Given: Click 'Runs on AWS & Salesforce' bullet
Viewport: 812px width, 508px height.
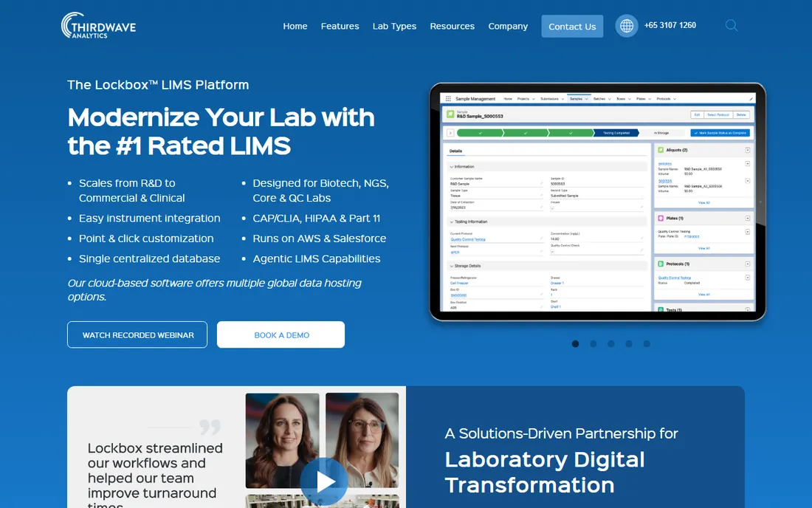Looking at the screenshot, I should pos(320,238).
